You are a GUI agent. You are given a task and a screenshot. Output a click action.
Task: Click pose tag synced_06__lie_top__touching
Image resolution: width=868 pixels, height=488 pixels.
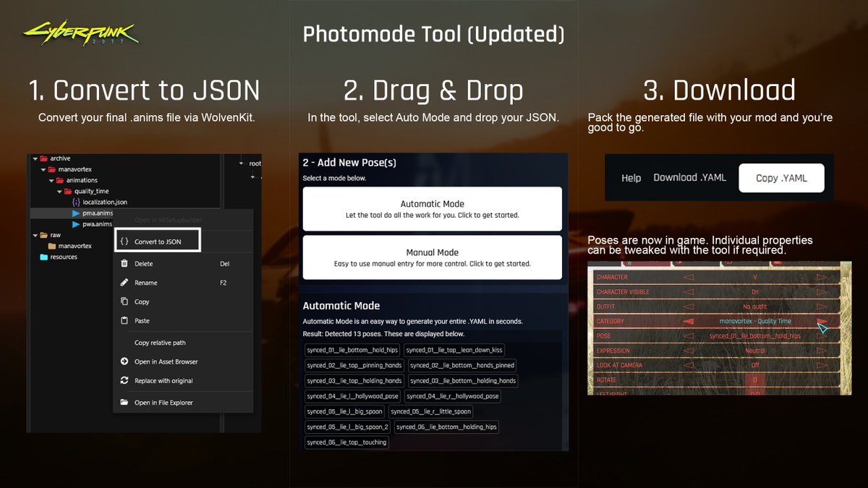(346, 442)
